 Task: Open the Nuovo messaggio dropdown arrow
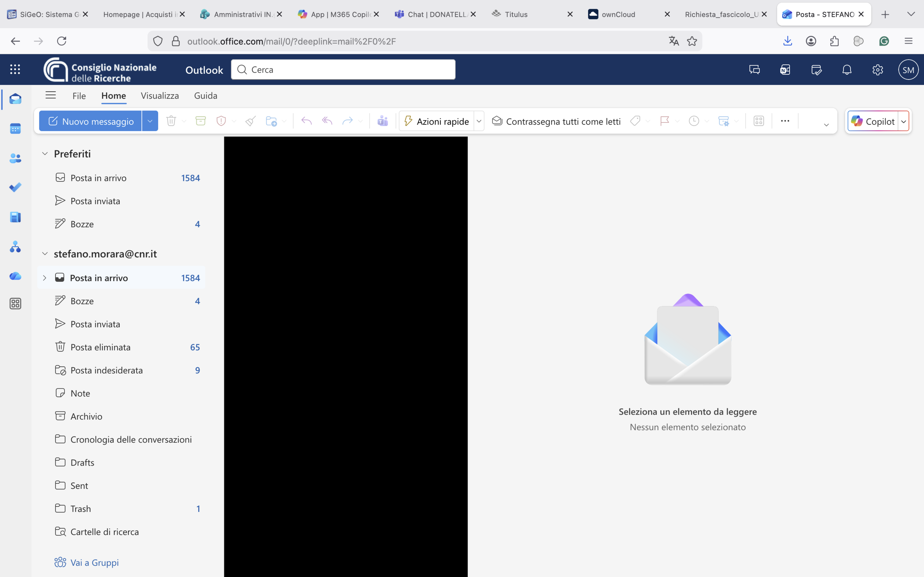click(150, 121)
